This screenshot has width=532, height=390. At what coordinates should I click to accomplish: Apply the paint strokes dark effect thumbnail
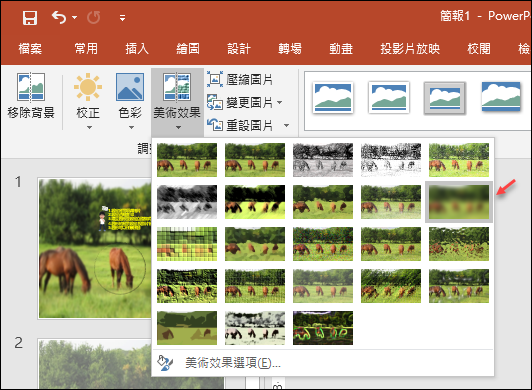[255, 202]
